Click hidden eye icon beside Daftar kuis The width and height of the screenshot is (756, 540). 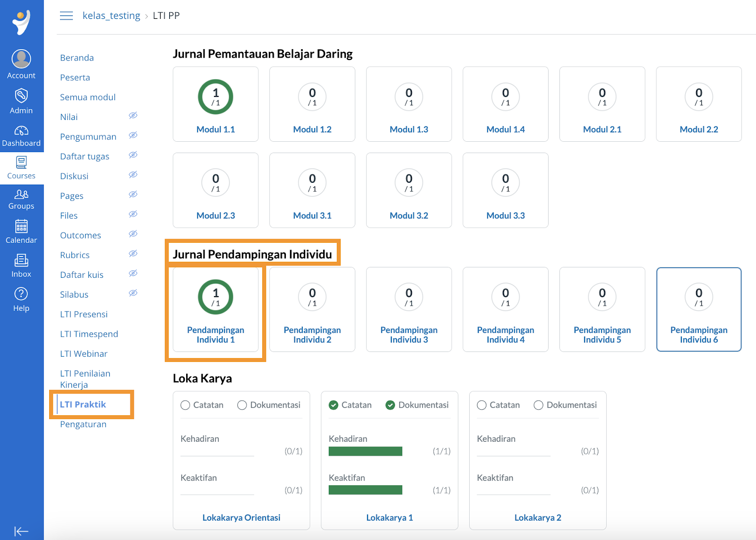(x=133, y=273)
